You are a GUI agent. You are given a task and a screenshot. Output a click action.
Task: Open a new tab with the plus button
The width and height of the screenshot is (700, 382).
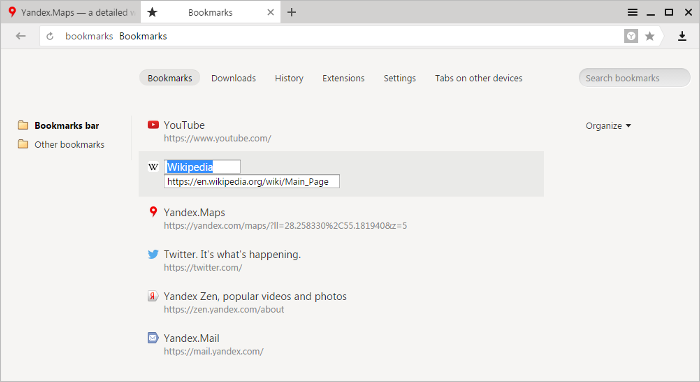tap(292, 12)
